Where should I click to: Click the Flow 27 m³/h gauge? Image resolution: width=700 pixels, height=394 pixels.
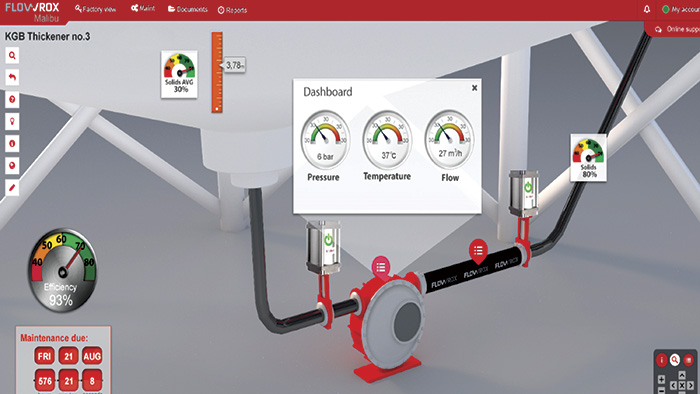[450, 140]
